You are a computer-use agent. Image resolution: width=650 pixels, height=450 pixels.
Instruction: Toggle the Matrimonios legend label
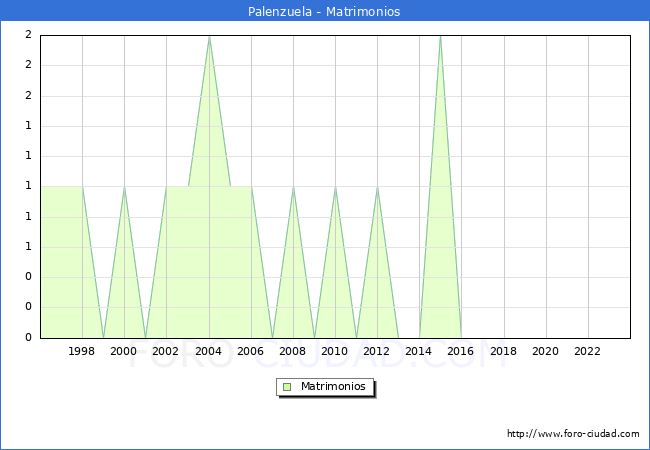click(332, 387)
